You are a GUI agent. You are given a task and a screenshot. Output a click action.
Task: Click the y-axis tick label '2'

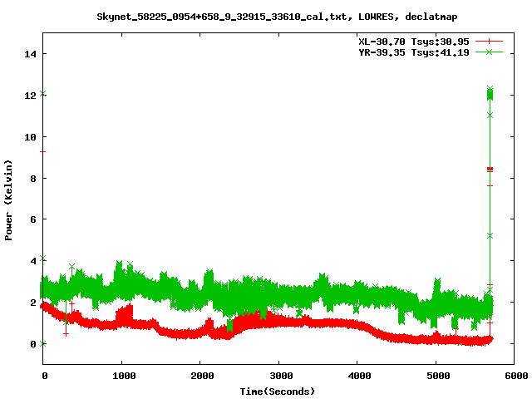[33, 303]
